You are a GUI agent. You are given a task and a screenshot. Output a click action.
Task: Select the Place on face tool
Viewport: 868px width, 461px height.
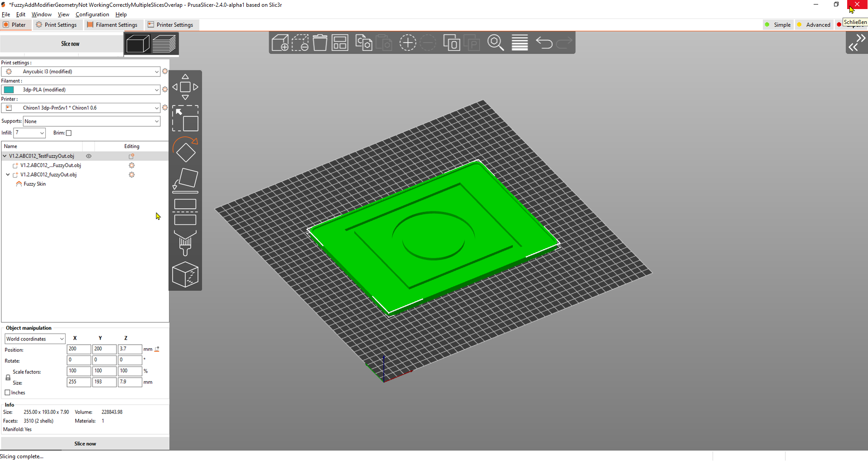(185, 181)
